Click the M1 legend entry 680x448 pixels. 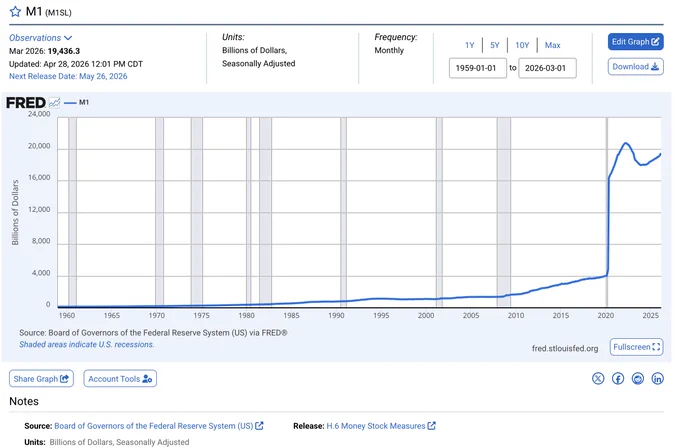pos(76,102)
